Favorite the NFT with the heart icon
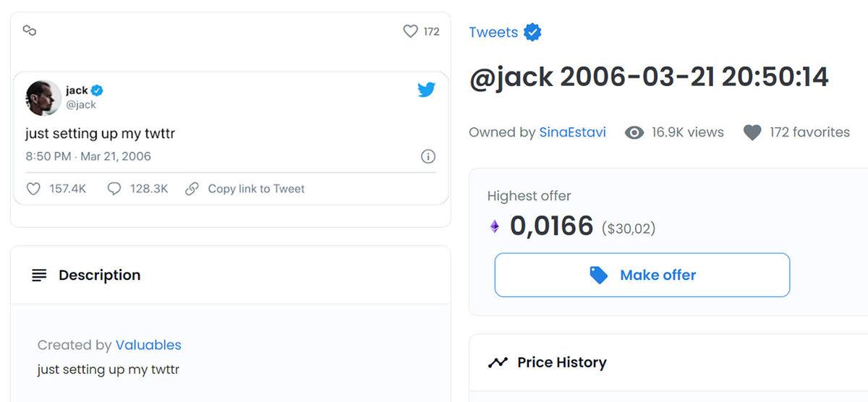Image resolution: width=868 pixels, height=402 pixels. [x=410, y=31]
